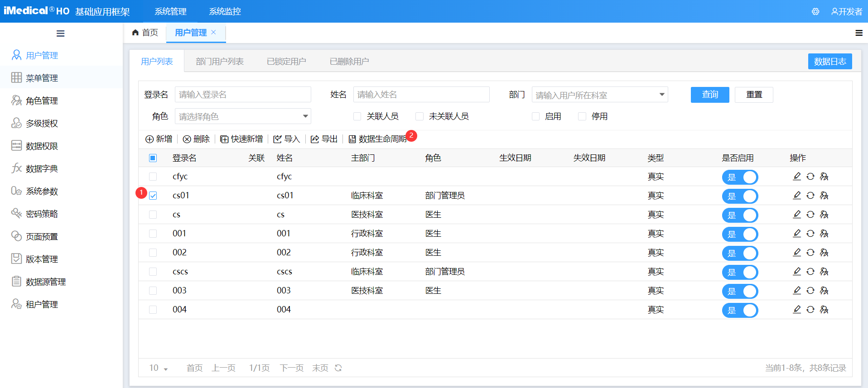Click 导出 export in the toolbar

(x=324, y=139)
